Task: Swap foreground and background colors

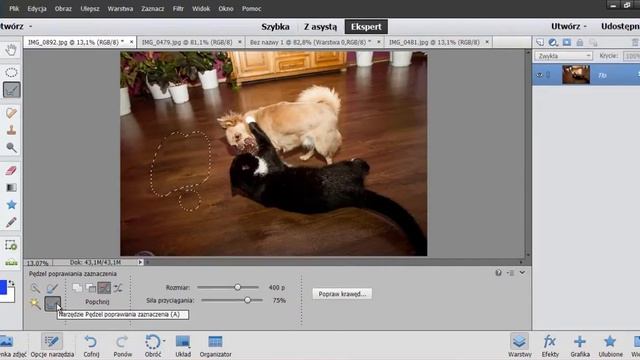Action: (11, 283)
